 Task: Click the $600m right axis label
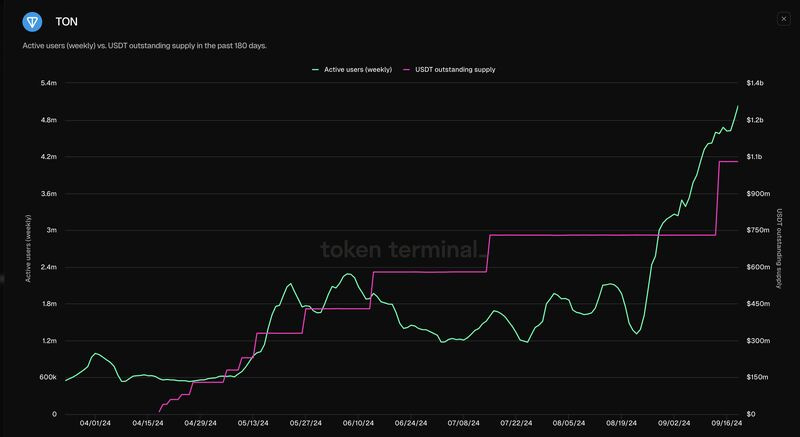(758, 267)
